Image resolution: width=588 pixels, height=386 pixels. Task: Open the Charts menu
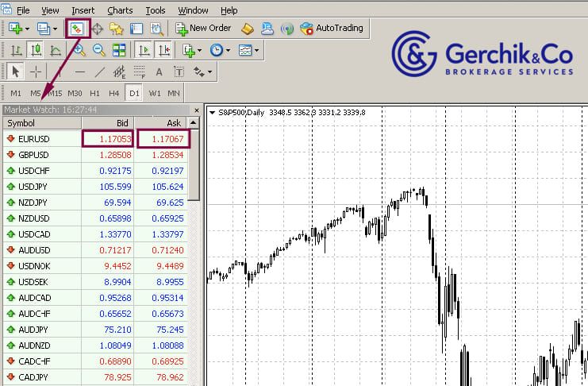pos(120,10)
